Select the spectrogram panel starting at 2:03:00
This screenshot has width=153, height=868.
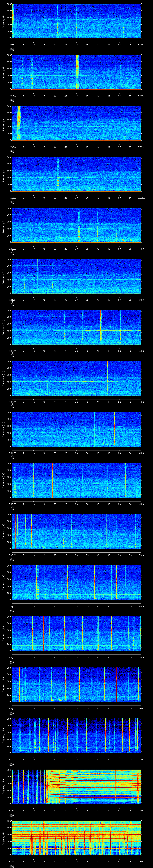77,378
